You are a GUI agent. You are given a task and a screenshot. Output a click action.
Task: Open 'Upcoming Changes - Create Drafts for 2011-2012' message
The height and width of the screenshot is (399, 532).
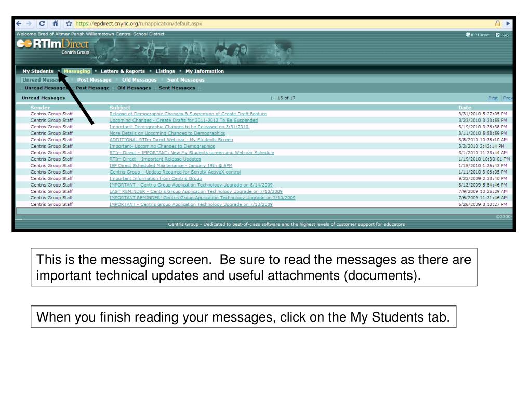point(183,120)
